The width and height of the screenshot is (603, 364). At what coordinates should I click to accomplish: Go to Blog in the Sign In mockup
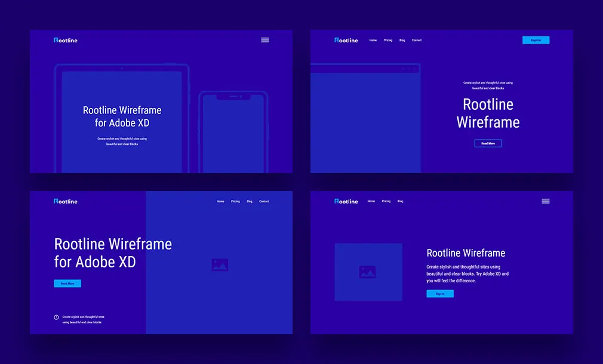coord(401,201)
